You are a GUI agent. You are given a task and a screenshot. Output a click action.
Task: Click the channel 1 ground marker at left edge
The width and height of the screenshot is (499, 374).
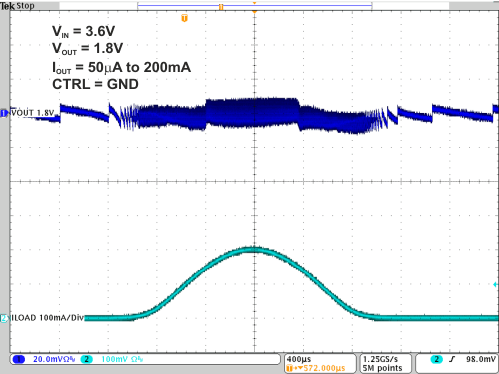pyautogui.click(x=4, y=113)
